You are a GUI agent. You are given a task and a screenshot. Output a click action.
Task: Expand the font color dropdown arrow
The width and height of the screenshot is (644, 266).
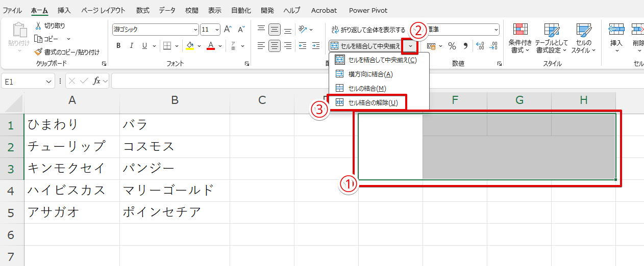point(220,46)
